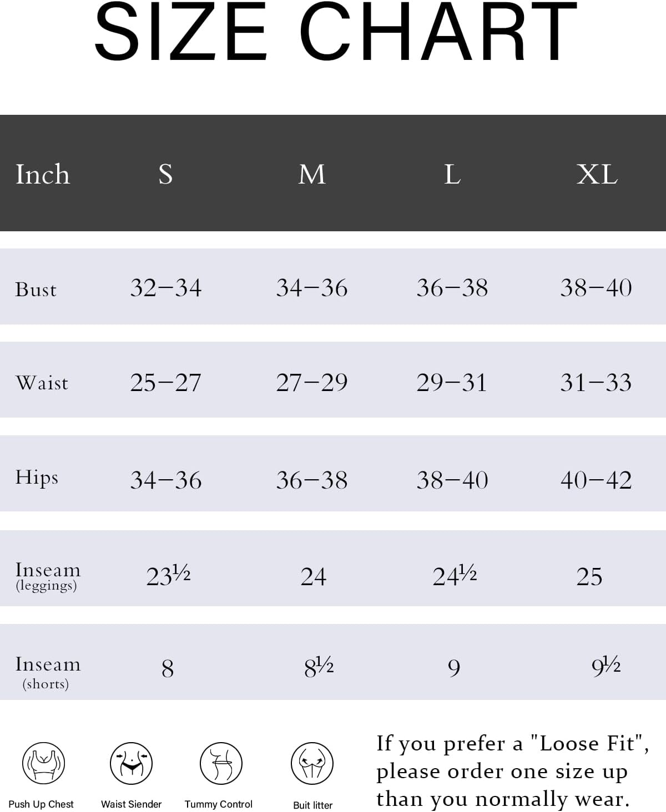
Task: Click the Tummy Control icon
Action: pyautogui.click(x=221, y=764)
